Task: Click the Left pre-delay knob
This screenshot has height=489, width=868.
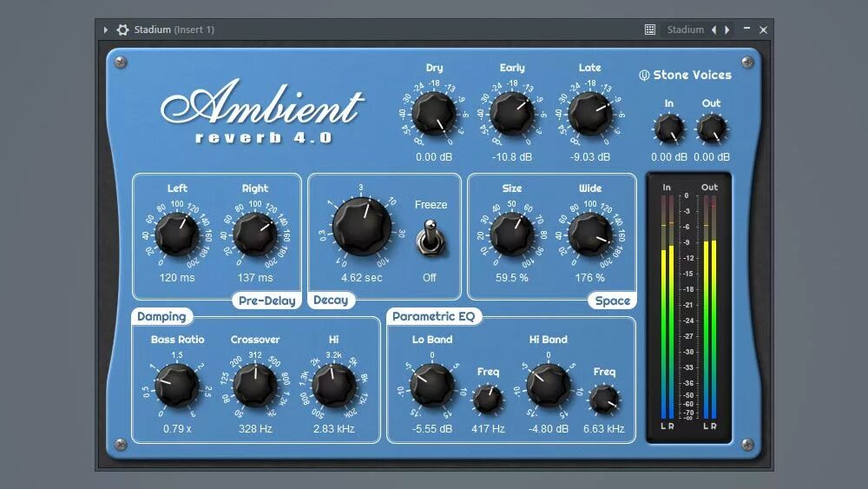Action: click(x=176, y=235)
